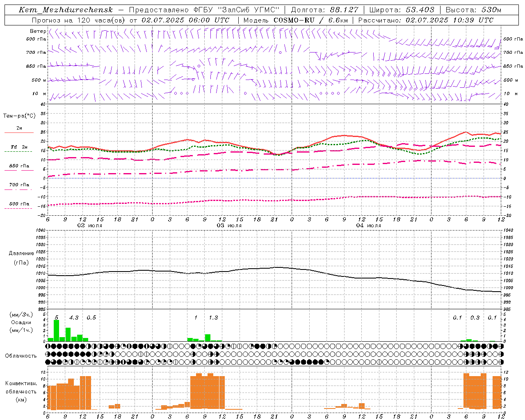The image size is (525, 420).
Task: Click the "2м" temperature legend entry
Action: (x=19, y=128)
